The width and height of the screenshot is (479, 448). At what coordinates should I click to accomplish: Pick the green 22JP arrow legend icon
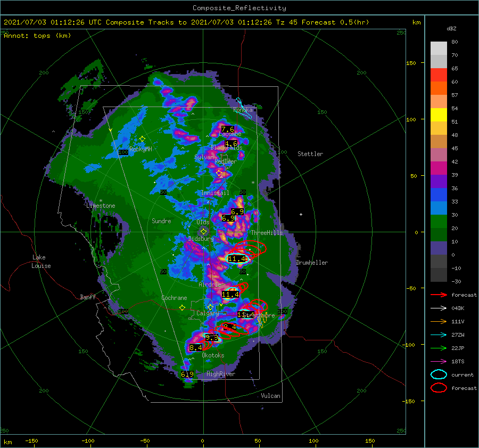[439, 348]
